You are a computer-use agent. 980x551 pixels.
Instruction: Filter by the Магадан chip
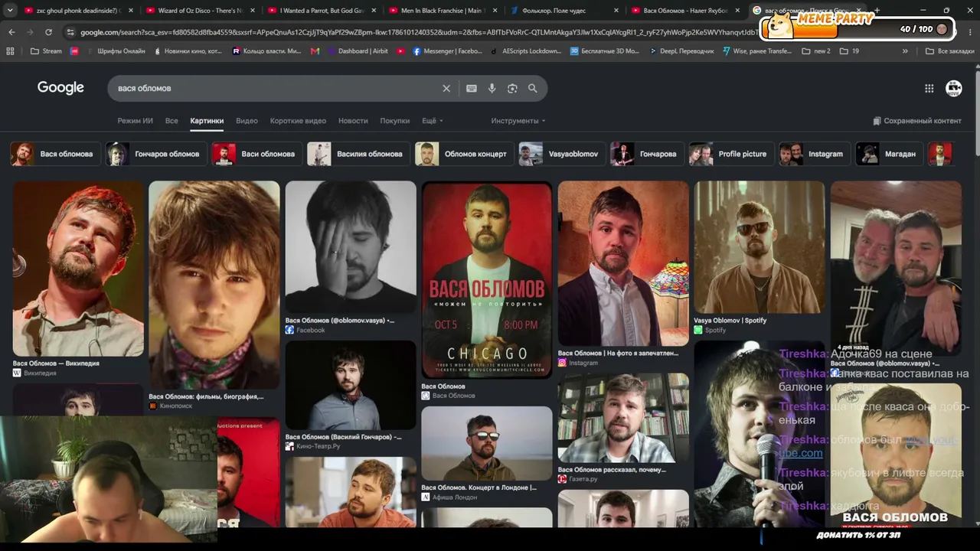coord(888,154)
